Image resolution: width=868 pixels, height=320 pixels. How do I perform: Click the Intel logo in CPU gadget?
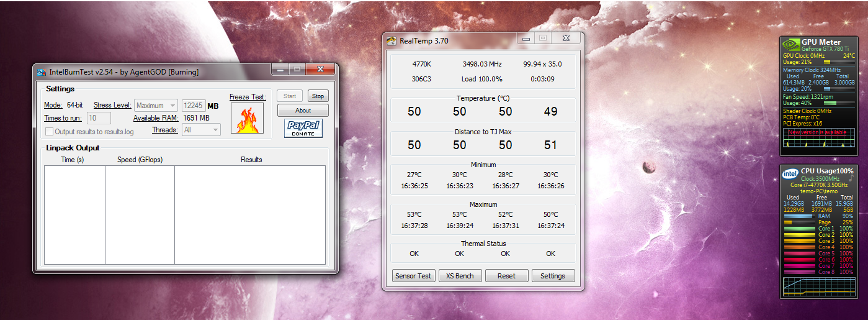click(790, 173)
